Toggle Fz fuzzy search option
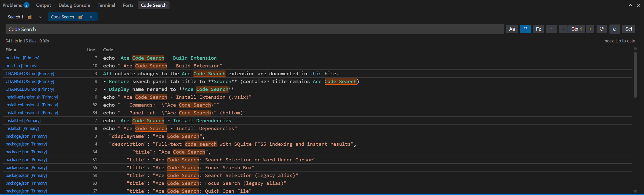Image resolution: width=644 pixels, height=195 pixels. click(538, 29)
